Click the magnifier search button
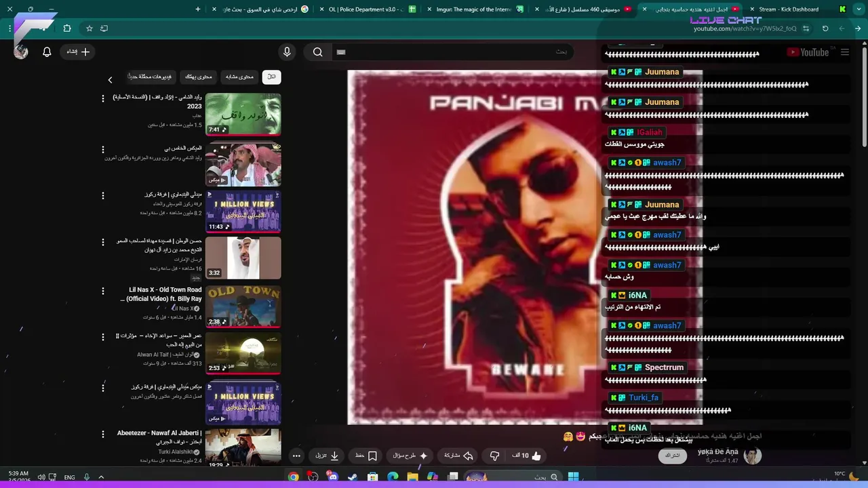This screenshot has height=488, width=868. pyautogui.click(x=317, y=52)
